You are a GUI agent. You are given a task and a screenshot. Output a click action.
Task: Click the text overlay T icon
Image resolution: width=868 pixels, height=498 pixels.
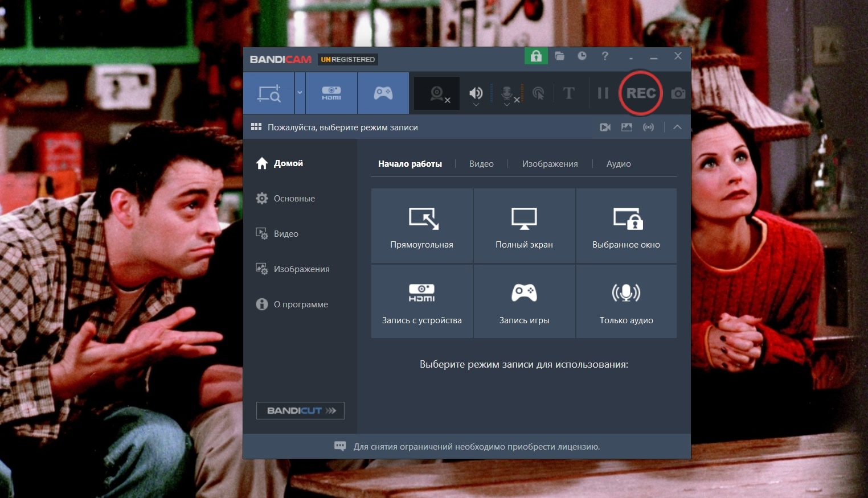pyautogui.click(x=568, y=93)
